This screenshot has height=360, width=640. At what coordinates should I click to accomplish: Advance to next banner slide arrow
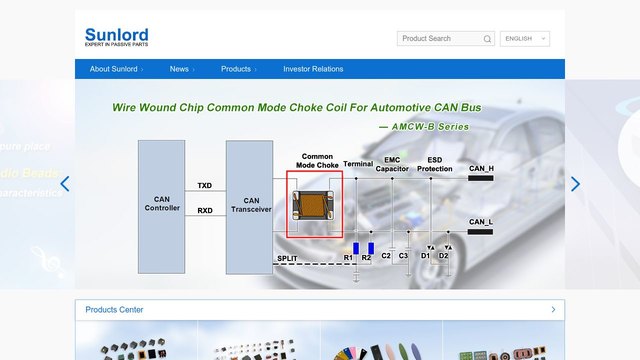(575, 184)
